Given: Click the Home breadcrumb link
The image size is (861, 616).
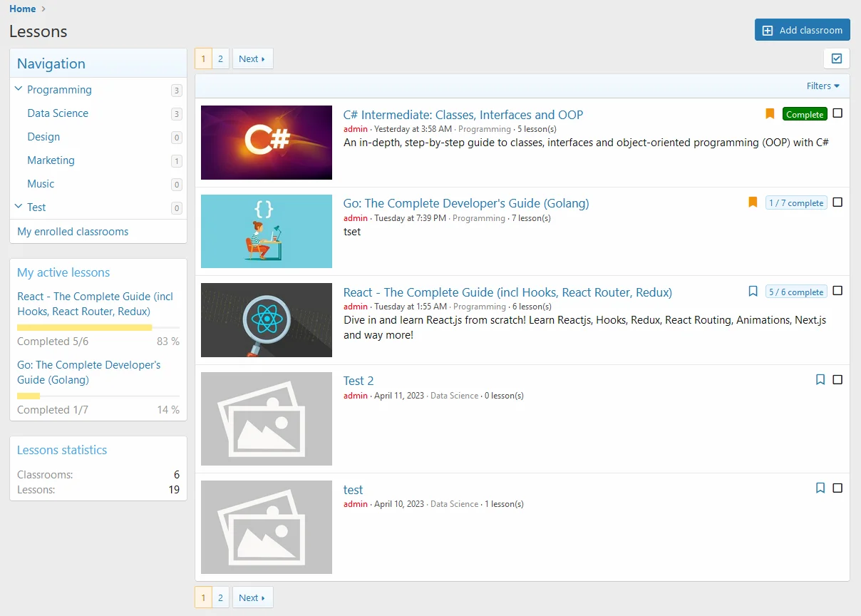Looking at the screenshot, I should click(22, 9).
